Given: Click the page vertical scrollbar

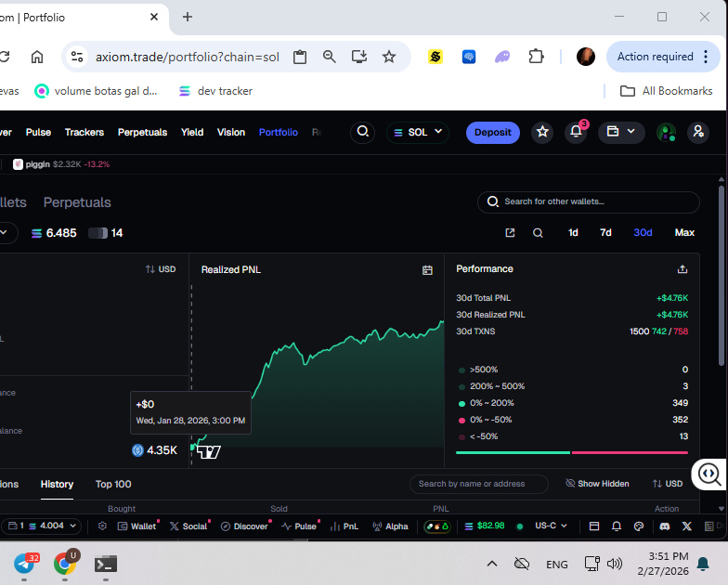Looking at the screenshot, I should coord(721,275).
